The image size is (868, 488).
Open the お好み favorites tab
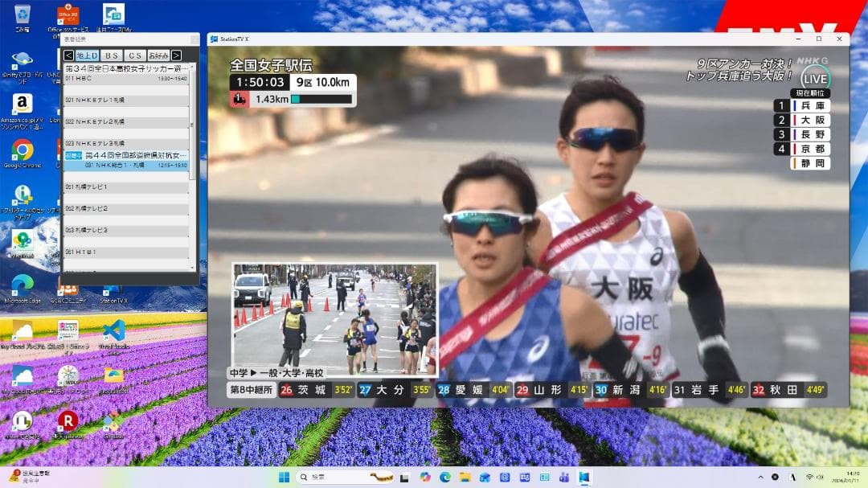coord(158,55)
